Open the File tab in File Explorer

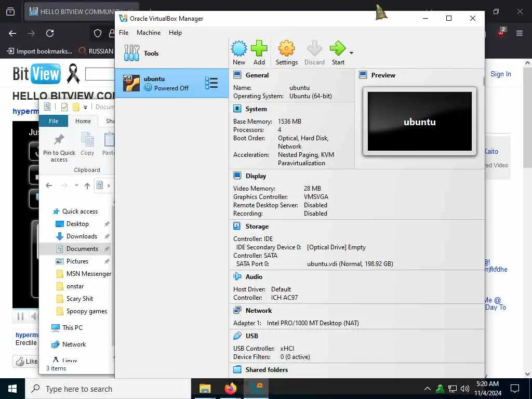(54, 121)
